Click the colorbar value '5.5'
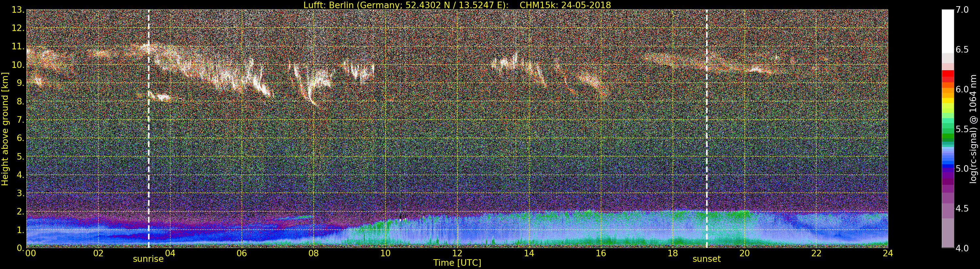Image resolution: width=980 pixels, height=269 pixels. [962, 129]
